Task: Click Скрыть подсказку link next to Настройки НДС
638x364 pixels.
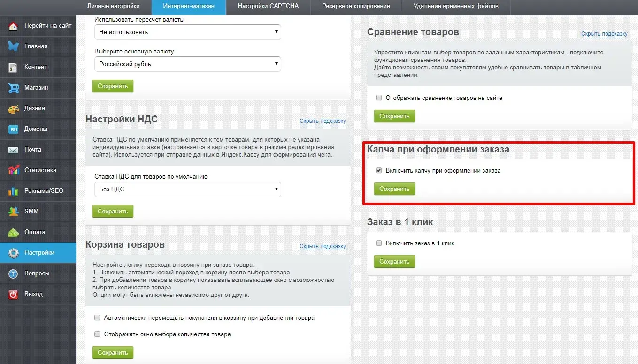Action: [x=323, y=121]
